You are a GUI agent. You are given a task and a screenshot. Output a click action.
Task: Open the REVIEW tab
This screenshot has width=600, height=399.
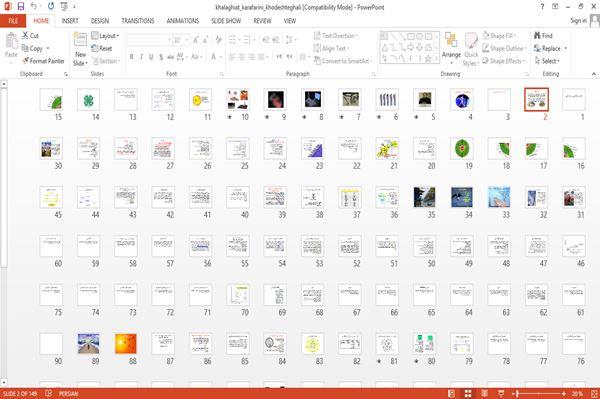pyautogui.click(x=262, y=21)
